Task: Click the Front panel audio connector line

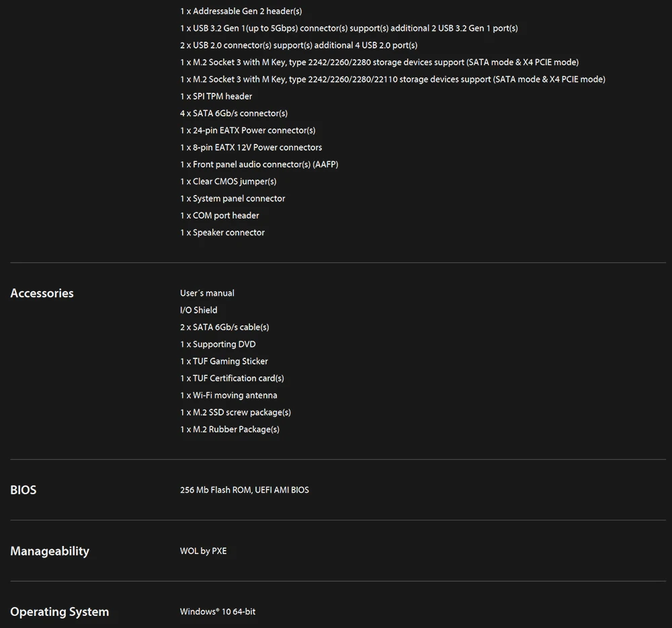Action: [259, 165]
